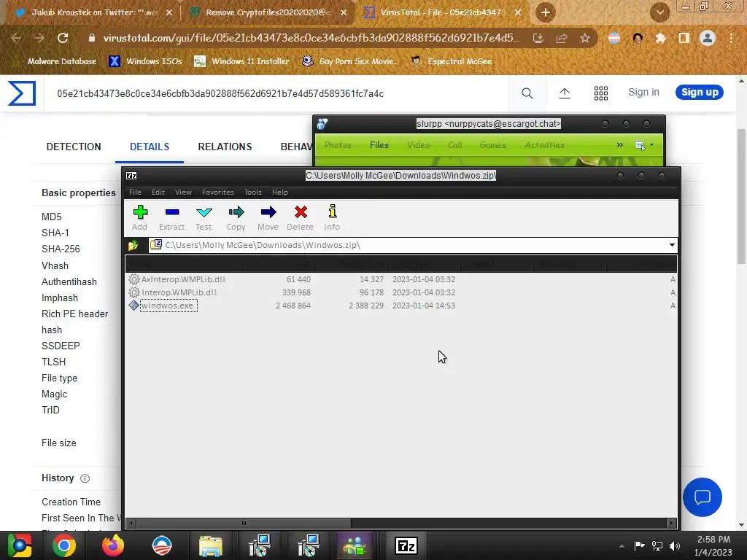Open messenger toolbar options dropdown icon
The image size is (747, 560).
pyautogui.click(x=645, y=145)
